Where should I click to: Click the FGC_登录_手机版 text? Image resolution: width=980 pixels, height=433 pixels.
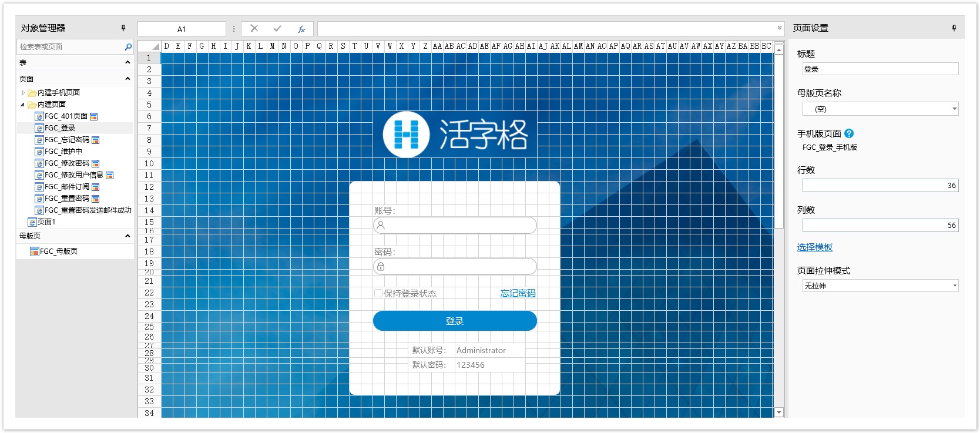(830, 147)
